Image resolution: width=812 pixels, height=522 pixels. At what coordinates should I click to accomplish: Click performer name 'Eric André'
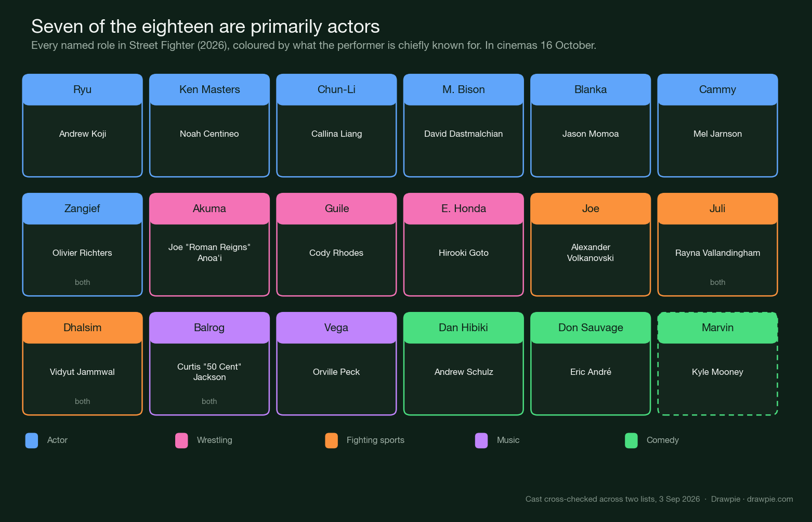pyautogui.click(x=591, y=372)
